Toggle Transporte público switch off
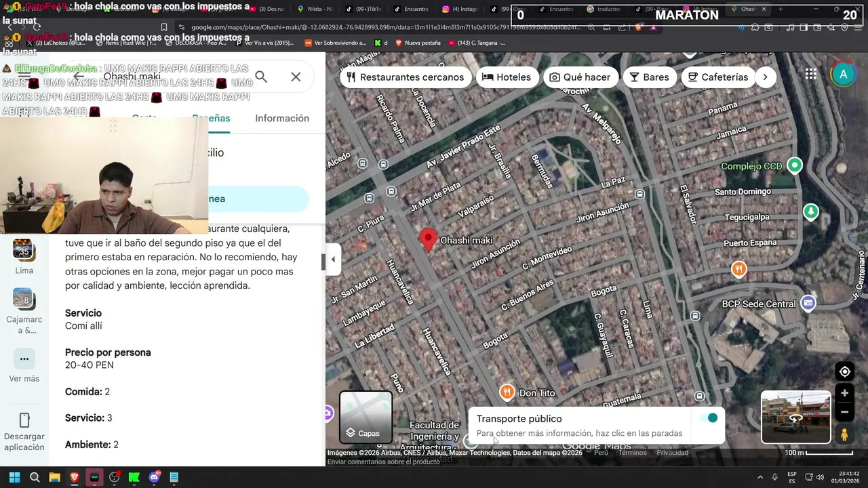Image resolution: width=868 pixels, height=488 pixels. click(708, 418)
